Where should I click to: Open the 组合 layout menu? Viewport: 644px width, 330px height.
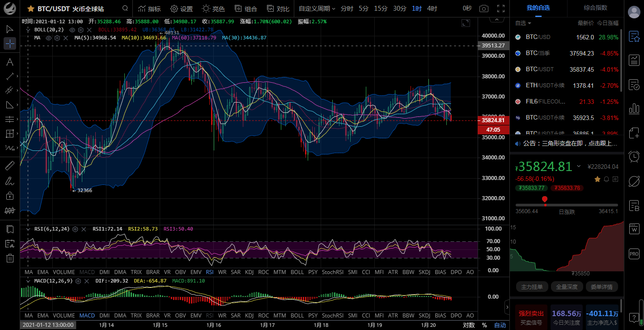pyautogui.click(x=246, y=9)
